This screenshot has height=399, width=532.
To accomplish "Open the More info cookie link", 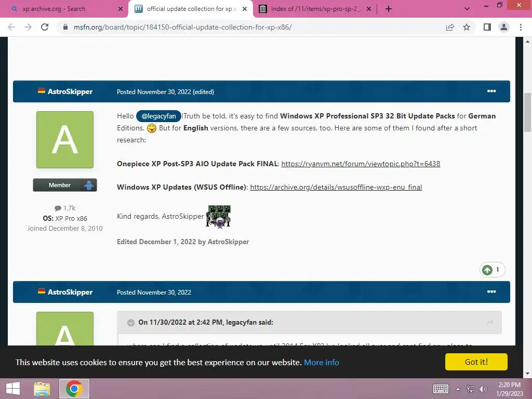I will point(321,362).
